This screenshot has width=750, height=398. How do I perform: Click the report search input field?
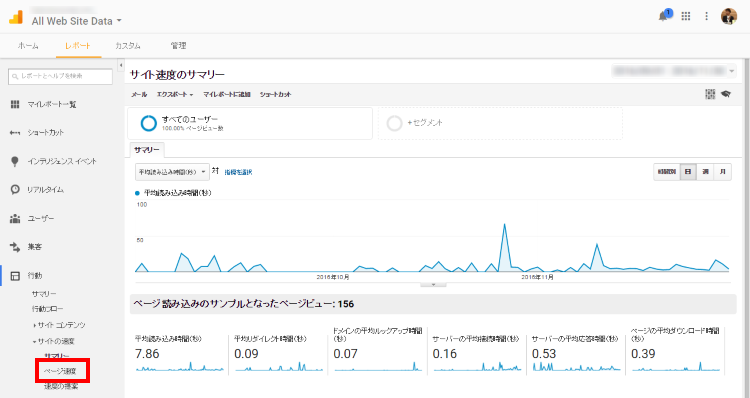coord(60,77)
